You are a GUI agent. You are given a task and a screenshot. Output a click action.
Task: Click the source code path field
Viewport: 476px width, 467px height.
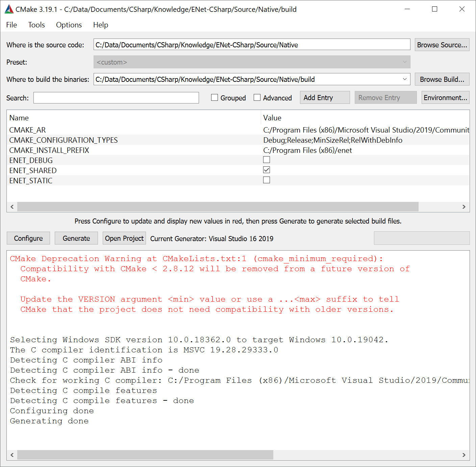252,45
